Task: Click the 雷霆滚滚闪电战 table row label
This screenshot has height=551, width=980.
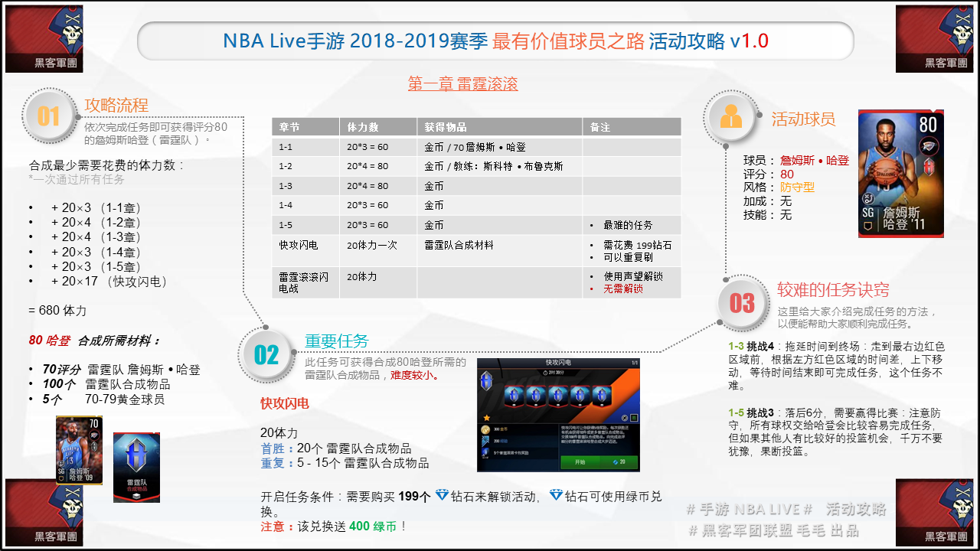Action: point(305,282)
